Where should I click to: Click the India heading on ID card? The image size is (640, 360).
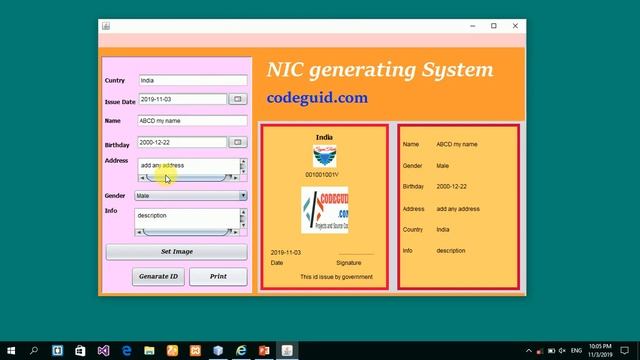pyautogui.click(x=324, y=137)
